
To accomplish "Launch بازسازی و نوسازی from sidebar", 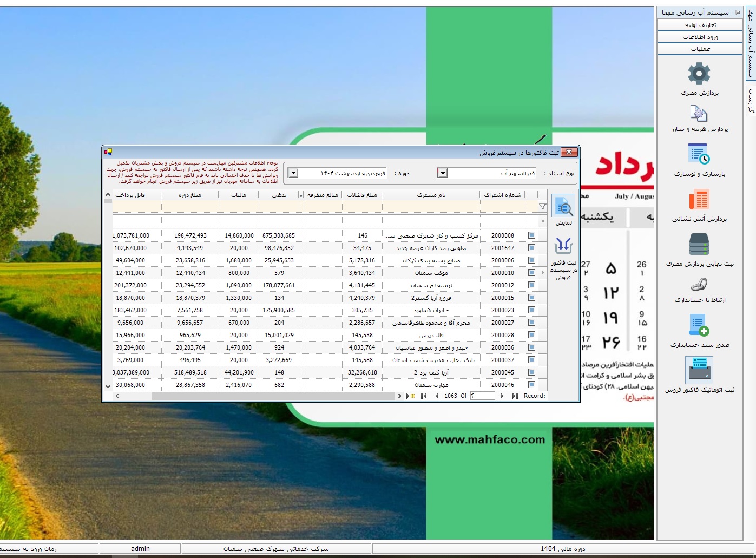I will point(699,154).
